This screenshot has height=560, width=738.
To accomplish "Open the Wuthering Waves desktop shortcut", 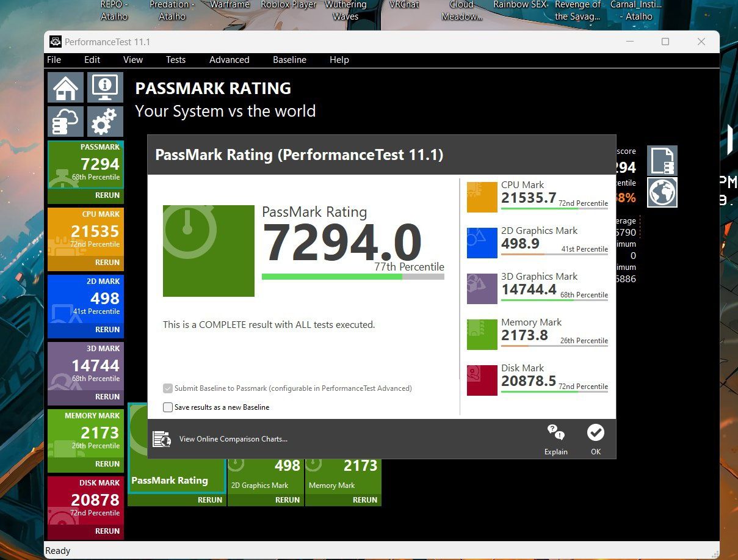I will (345, 10).
